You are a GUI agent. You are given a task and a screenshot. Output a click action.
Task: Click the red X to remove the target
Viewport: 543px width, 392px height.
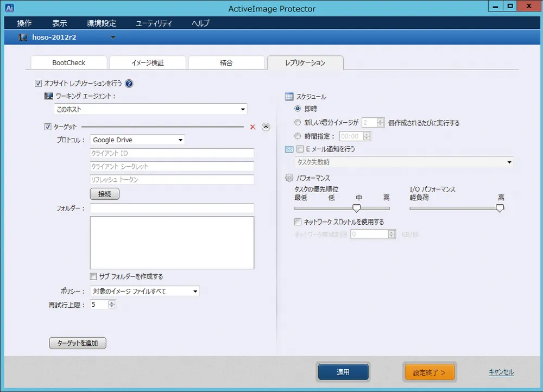(x=252, y=126)
